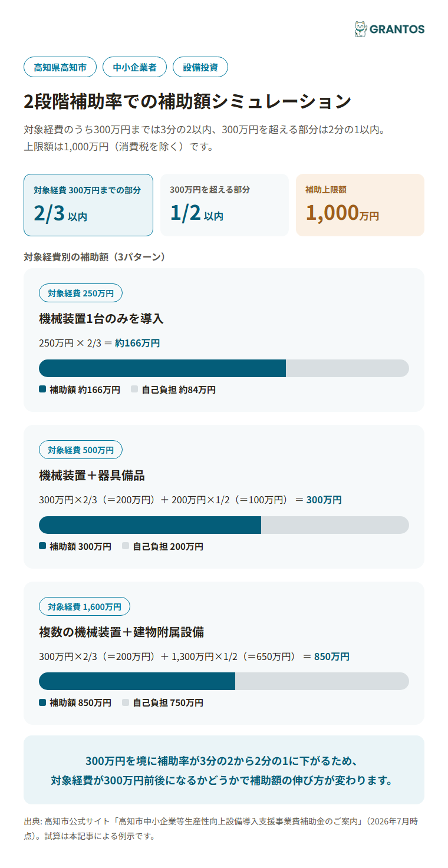Click gray legend swatch for 自己負担 750万円
This screenshot has height=868, width=448.
click(x=126, y=702)
